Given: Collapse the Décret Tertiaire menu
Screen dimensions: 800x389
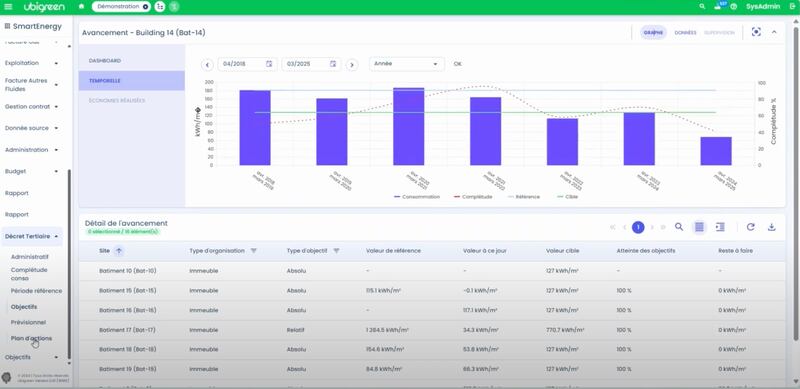Looking at the screenshot, I should coord(32,236).
